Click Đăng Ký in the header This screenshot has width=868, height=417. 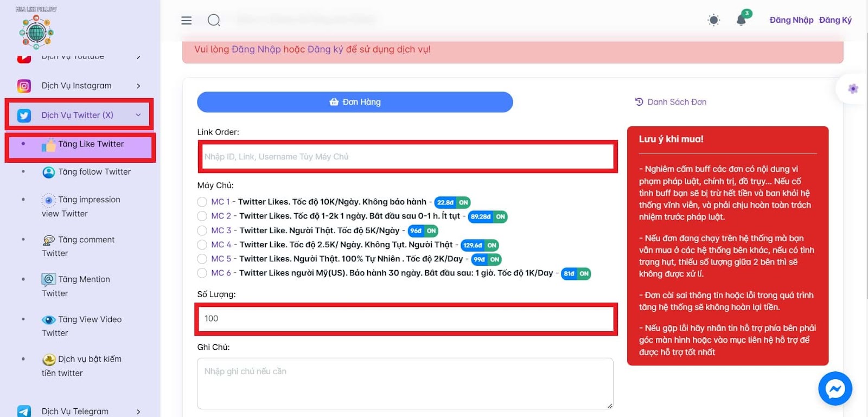point(835,20)
